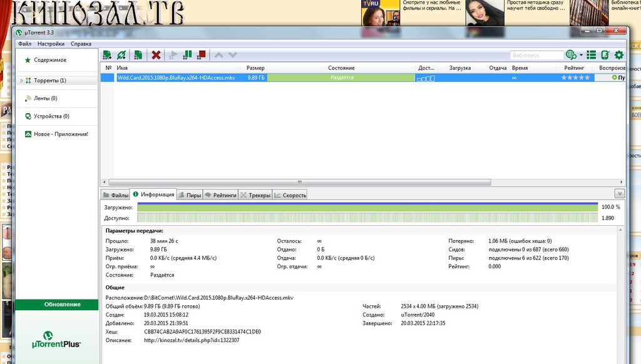Click the horizontal scrollbar of the torrent list
641x364 pixels.
coord(300,182)
